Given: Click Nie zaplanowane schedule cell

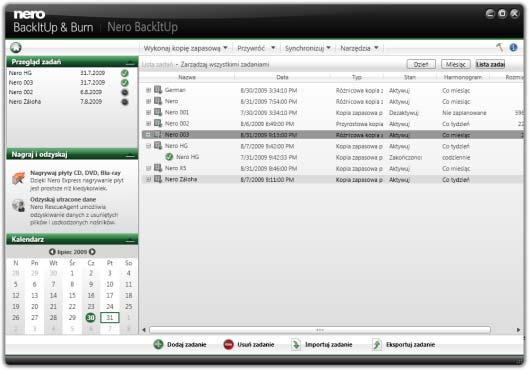Looking at the screenshot, I should 464,113.
